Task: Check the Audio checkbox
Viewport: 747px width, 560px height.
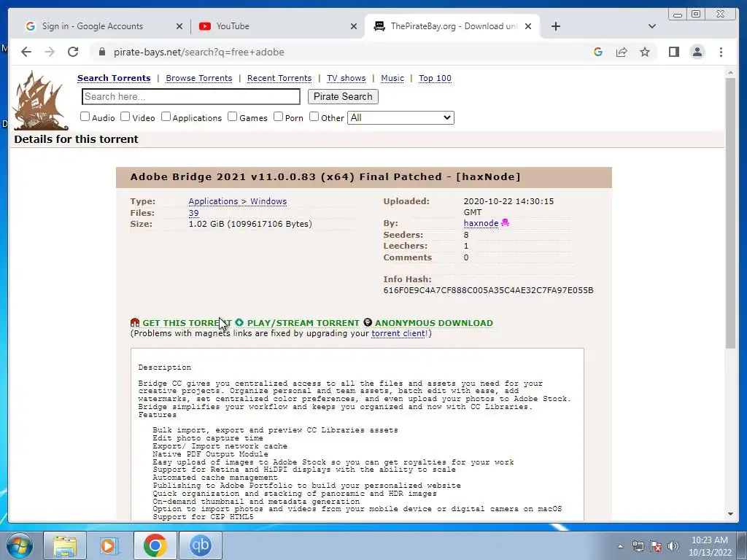Action: (85, 117)
